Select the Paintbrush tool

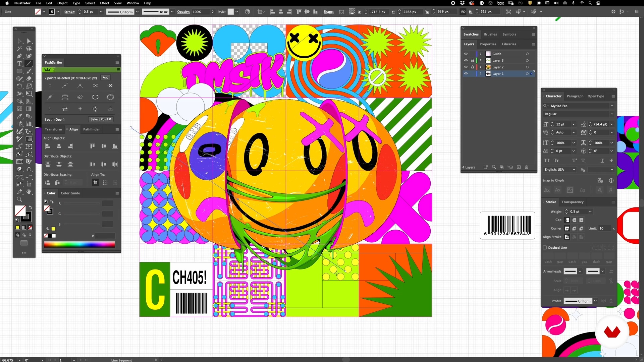(x=29, y=71)
